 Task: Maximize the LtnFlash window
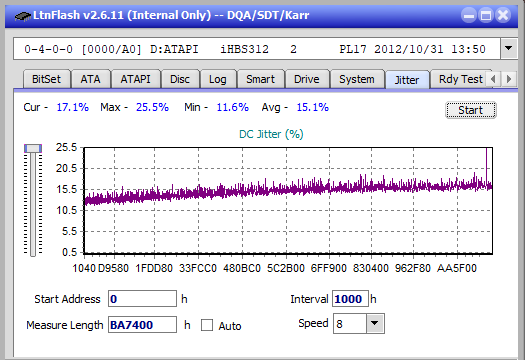[486, 15]
